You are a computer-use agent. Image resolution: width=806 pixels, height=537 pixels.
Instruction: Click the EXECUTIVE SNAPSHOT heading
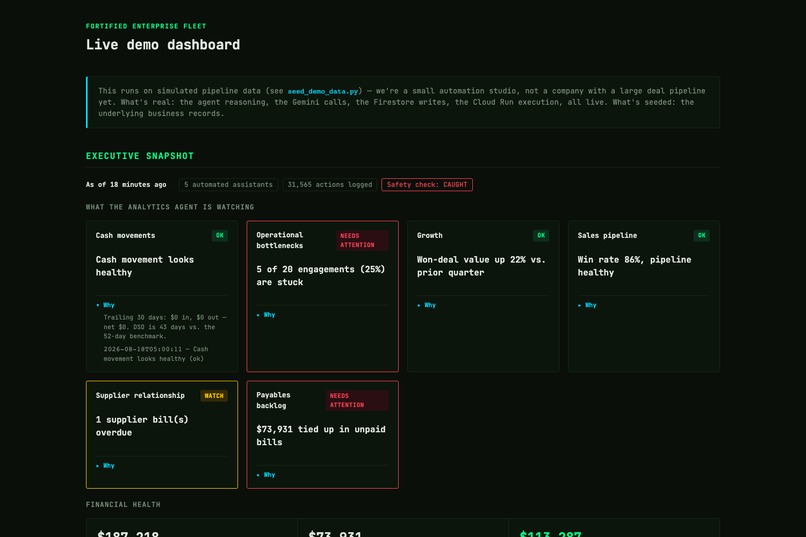click(x=140, y=156)
